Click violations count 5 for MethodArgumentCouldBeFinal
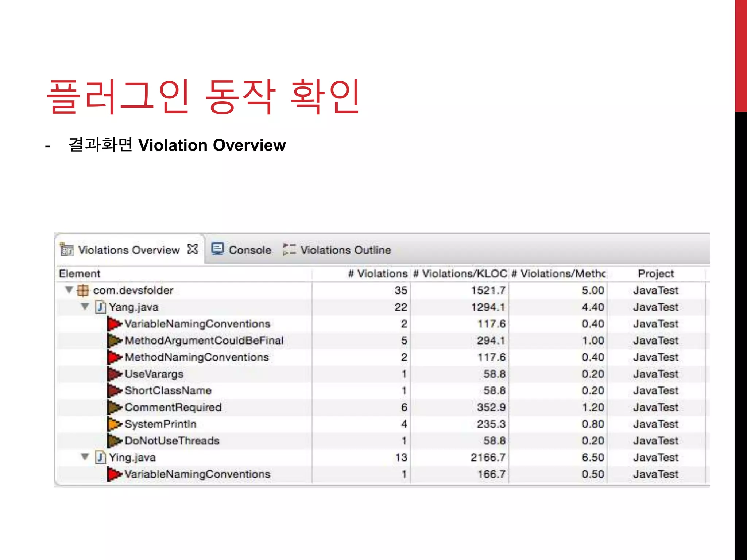 [x=404, y=341]
